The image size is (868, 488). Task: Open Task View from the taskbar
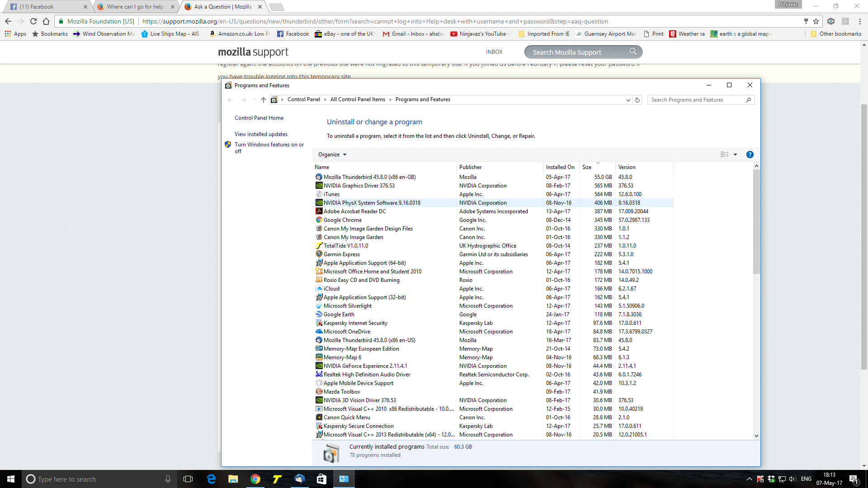tap(188, 479)
